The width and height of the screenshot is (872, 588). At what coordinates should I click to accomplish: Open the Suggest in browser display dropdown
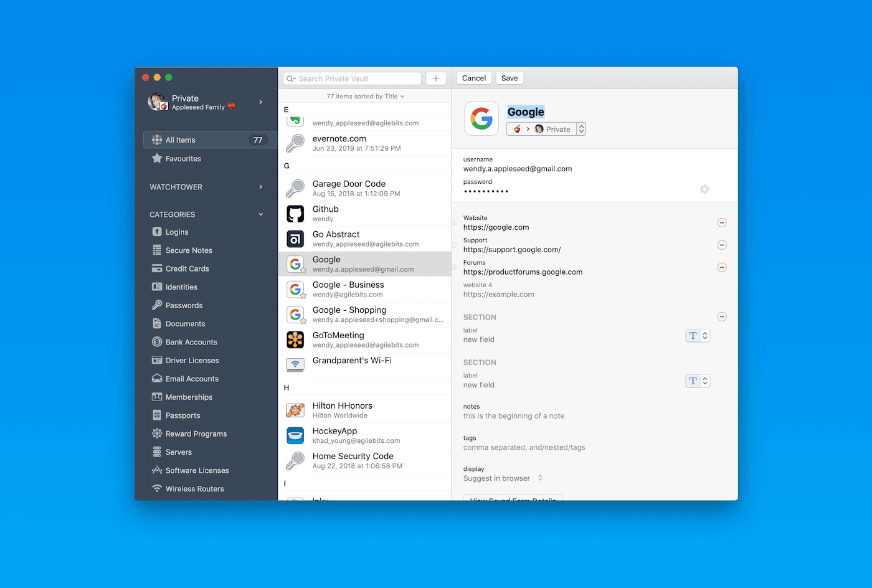(x=503, y=478)
